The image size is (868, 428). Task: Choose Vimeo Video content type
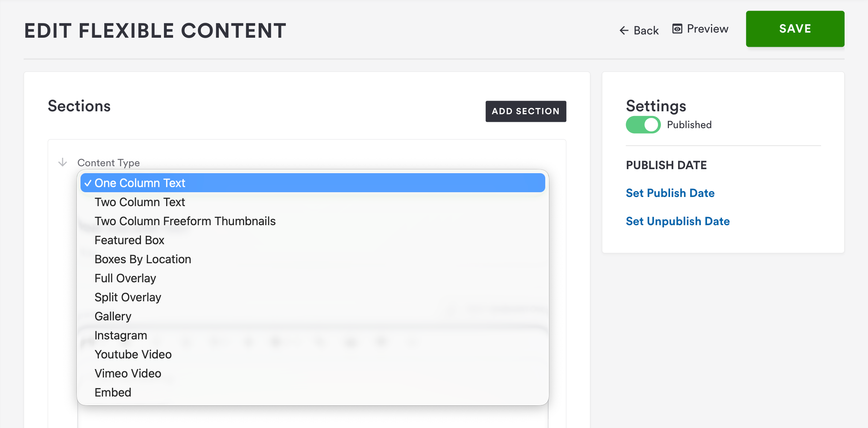(128, 373)
